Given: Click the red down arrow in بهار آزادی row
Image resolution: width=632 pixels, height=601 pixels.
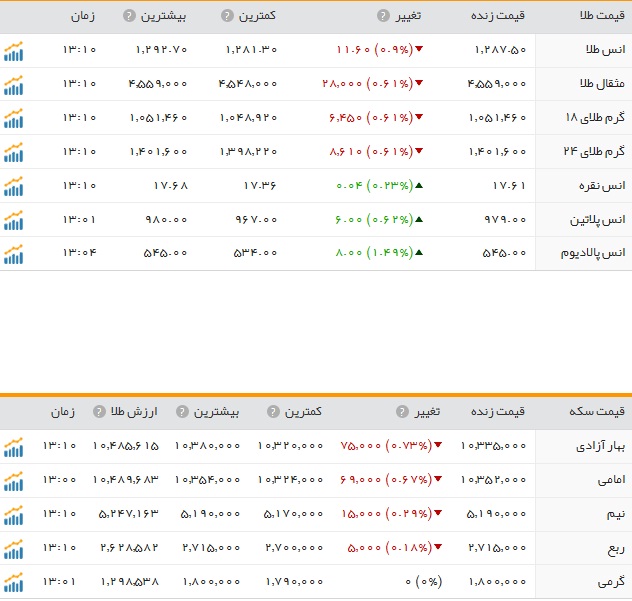Looking at the screenshot, I should pyautogui.click(x=438, y=445).
